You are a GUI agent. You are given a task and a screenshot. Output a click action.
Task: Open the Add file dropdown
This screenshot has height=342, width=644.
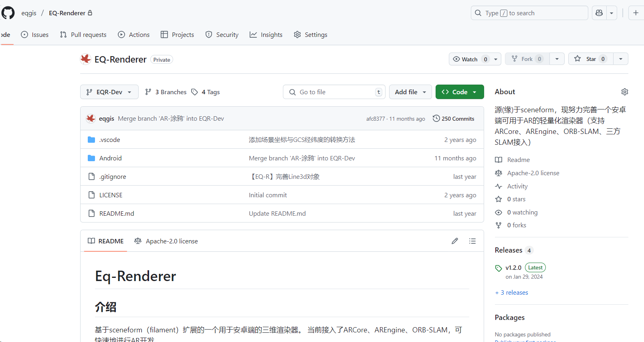(x=410, y=92)
